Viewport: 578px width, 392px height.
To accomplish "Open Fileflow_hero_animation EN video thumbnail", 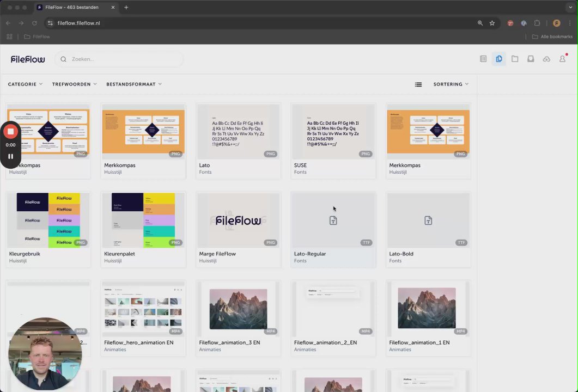I will 143,309.
